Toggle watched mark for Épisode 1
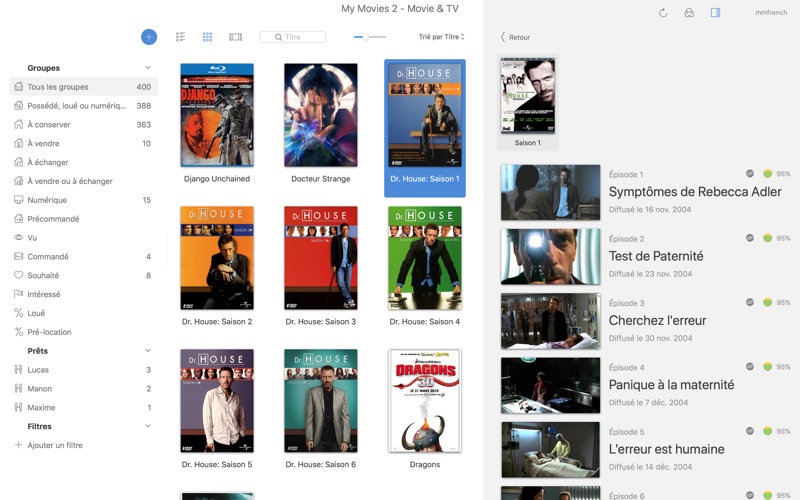 749,173
